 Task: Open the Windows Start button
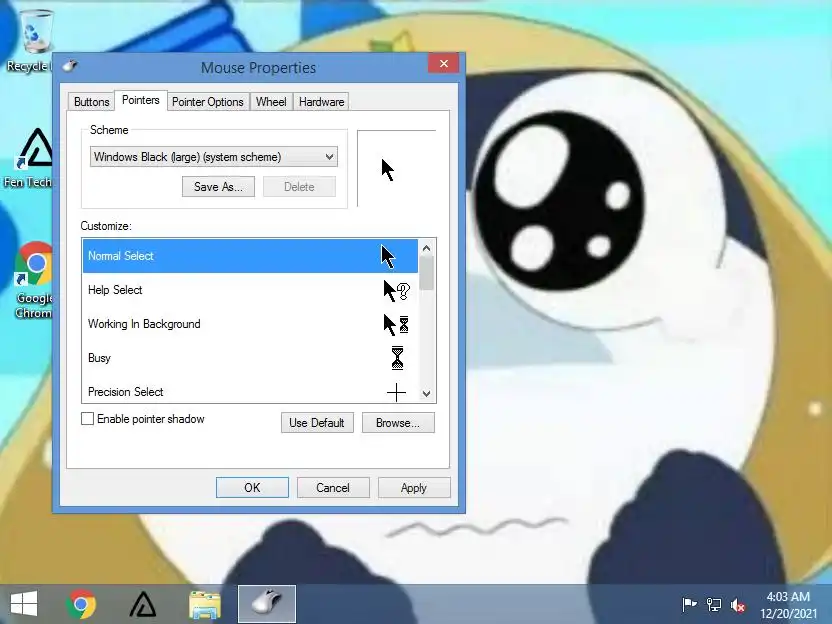(x=24, y=604)
